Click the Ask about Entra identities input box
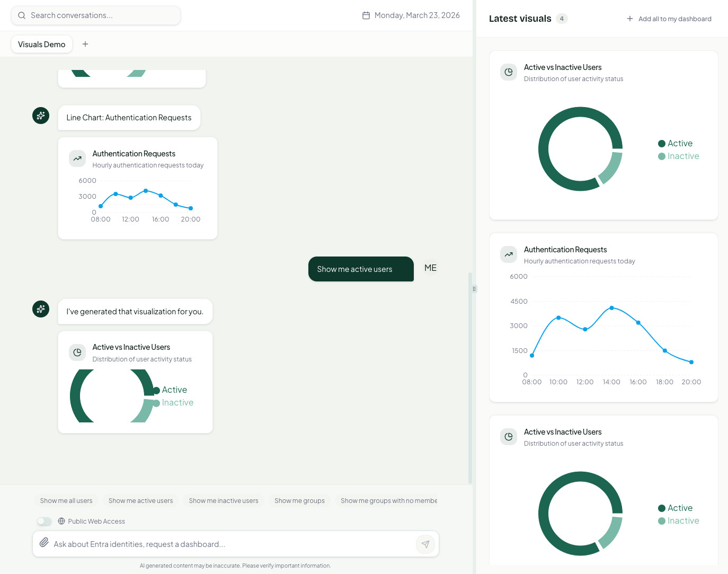 212,544
